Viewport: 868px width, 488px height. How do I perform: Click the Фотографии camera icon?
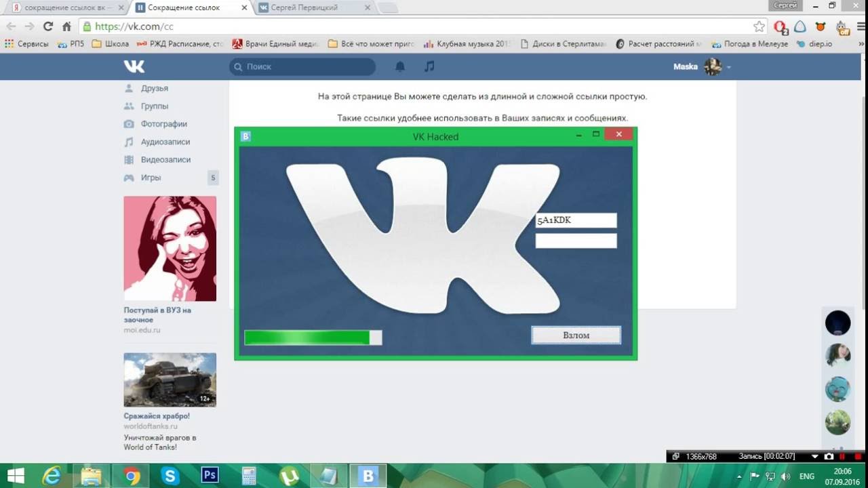[129, 124]
